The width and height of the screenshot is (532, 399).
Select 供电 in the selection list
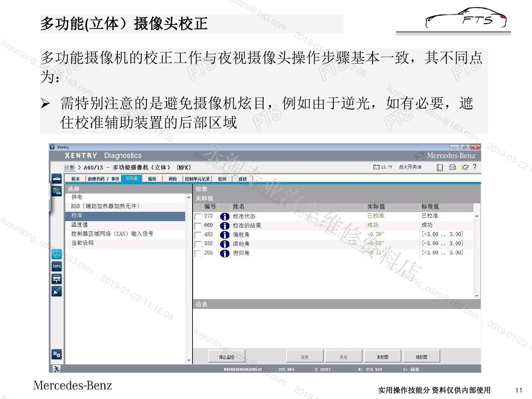point(125,197)
